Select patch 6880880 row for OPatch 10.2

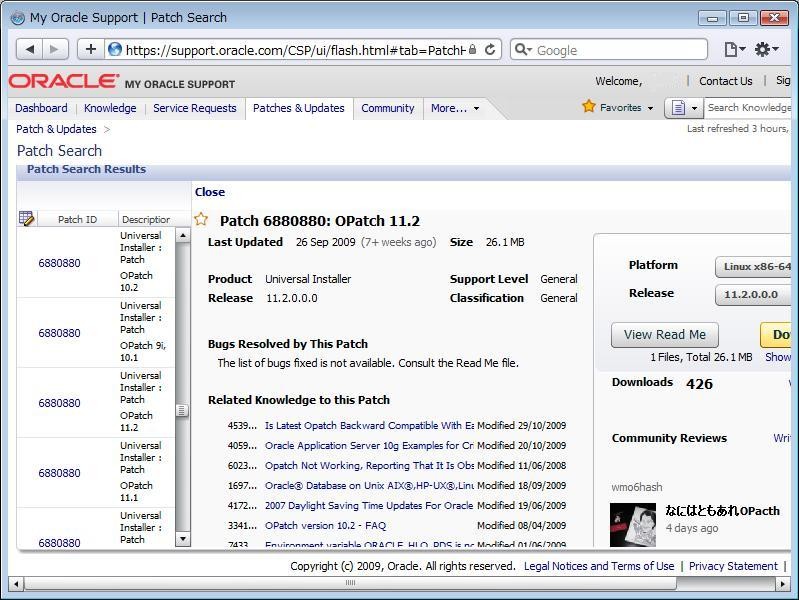(96, 263)
